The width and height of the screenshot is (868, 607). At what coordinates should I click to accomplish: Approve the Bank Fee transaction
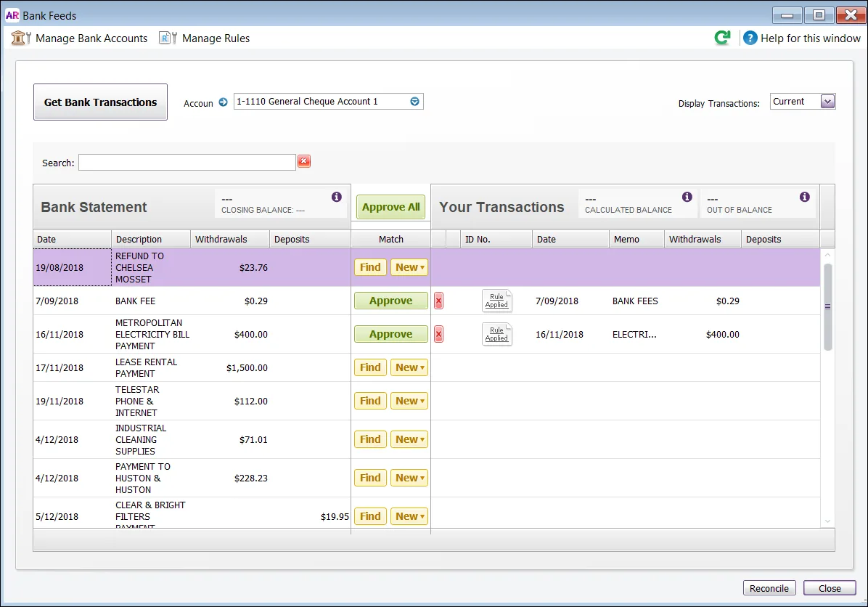[391, 301]
